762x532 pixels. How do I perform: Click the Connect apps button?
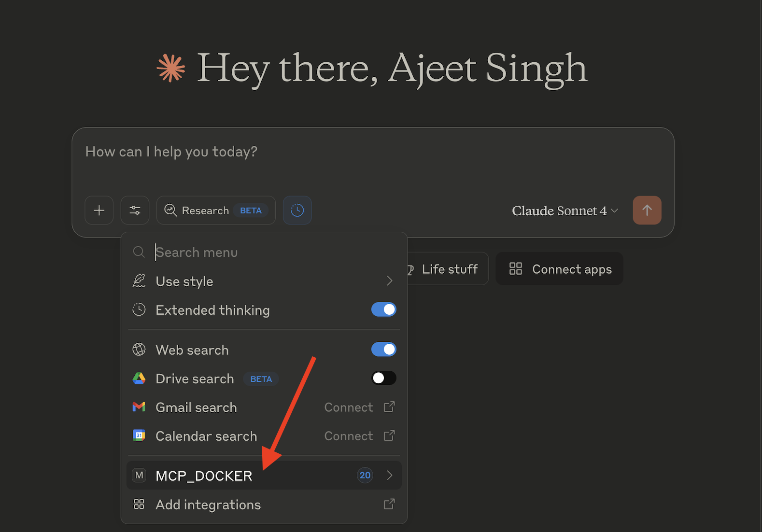click(x=559, y=269)
